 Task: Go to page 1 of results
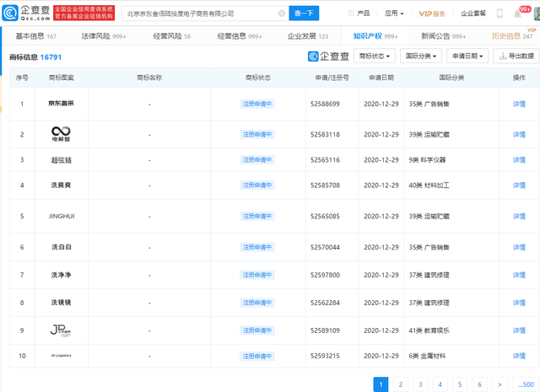coord(381,384)
